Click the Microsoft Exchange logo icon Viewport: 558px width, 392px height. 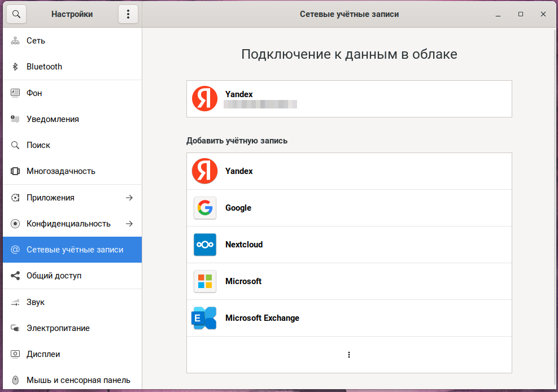(x=204, y=318)
